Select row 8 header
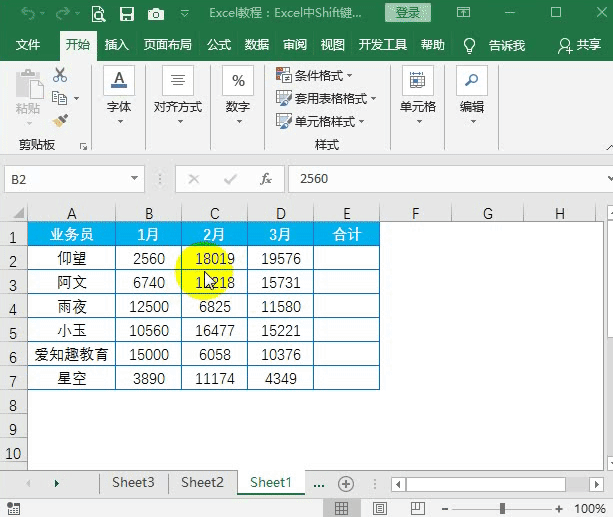The width and height of the screenshot is (613, 517). 13,406
